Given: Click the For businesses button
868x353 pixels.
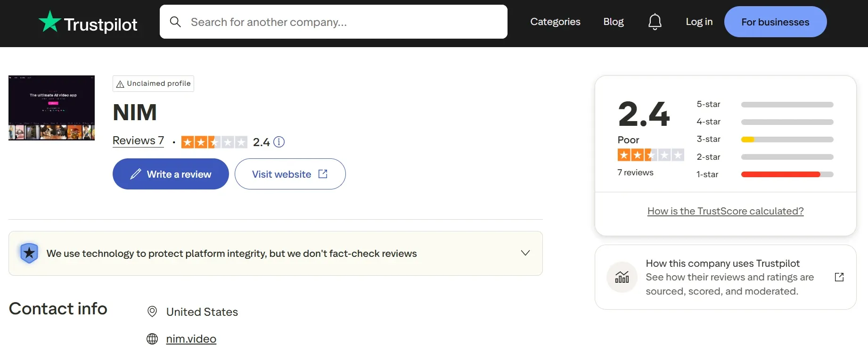Looking at the screenshot, I should tap(775, 22).
